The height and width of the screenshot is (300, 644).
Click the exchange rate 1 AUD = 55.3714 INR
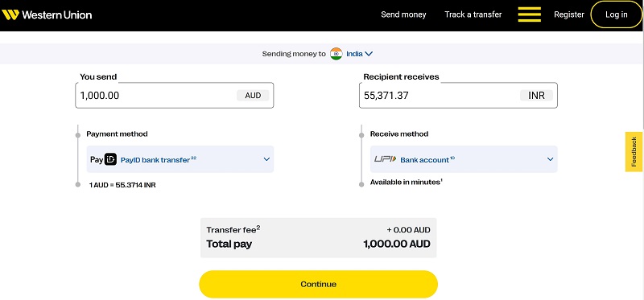[122, 185]
